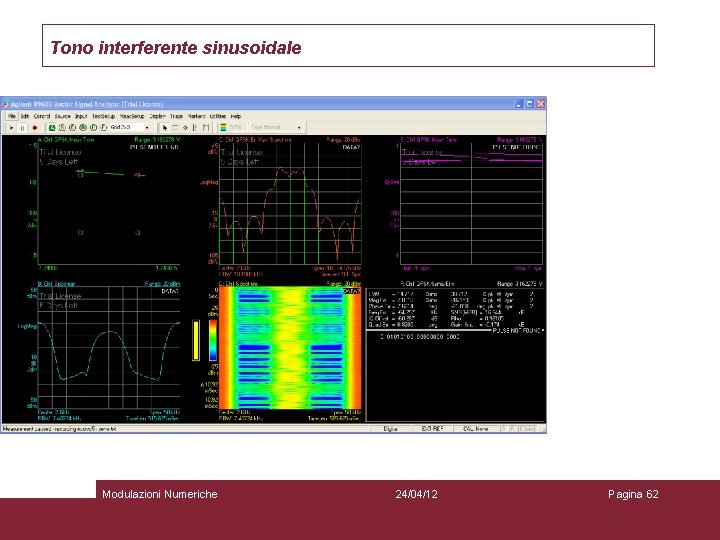Open the Utilities menu
Image resolution: width=720 pixels, height=540 pixels.
[218, 116]
